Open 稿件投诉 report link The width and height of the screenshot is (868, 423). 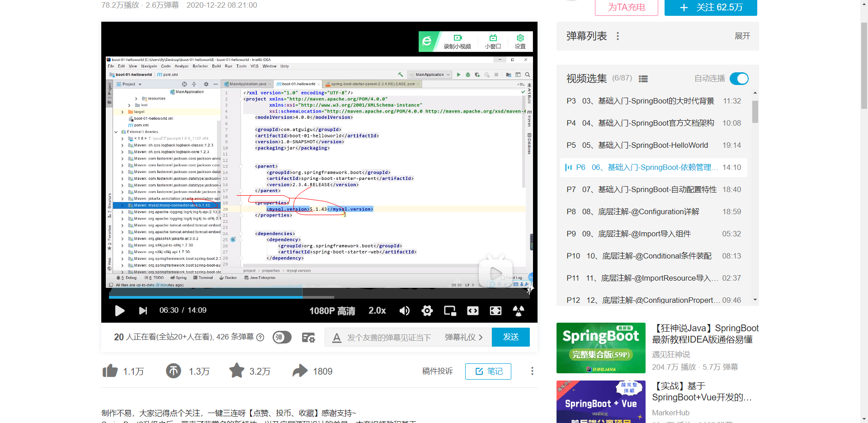pos(437,371)
